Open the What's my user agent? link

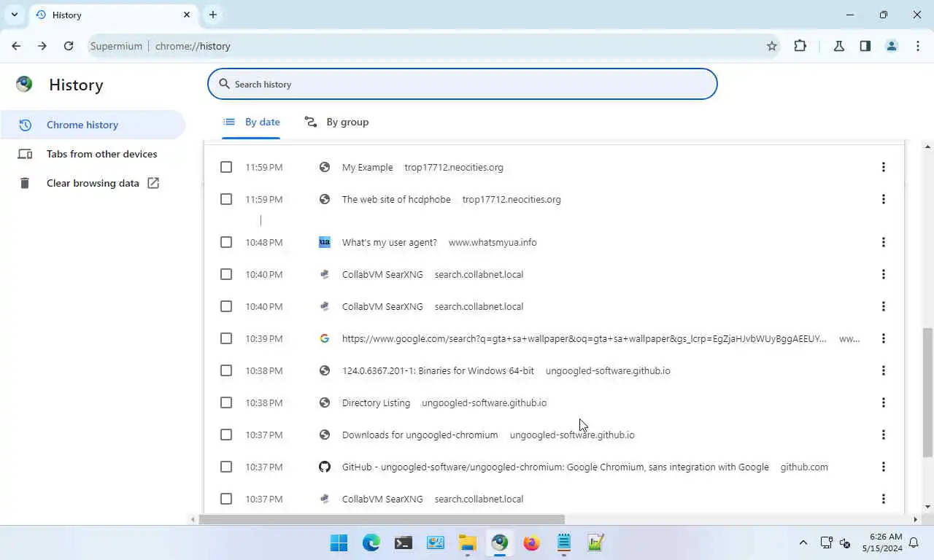[x=389, y=242]
